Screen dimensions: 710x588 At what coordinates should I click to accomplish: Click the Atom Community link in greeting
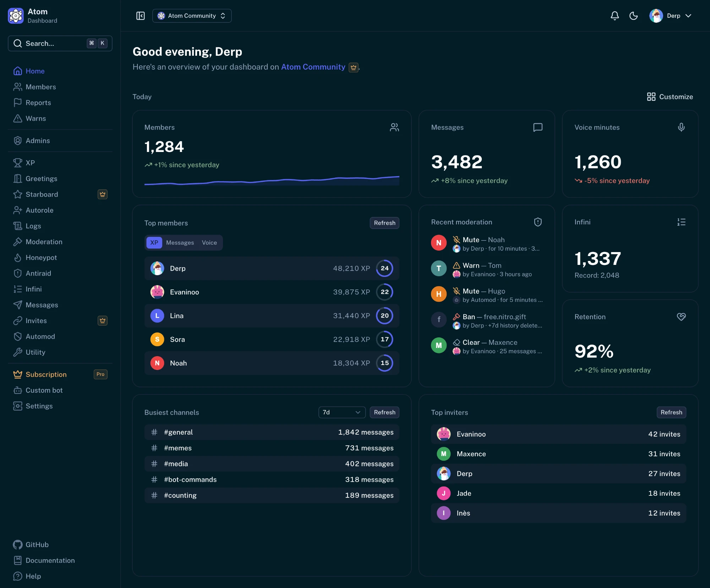click(x=313, y=67)
